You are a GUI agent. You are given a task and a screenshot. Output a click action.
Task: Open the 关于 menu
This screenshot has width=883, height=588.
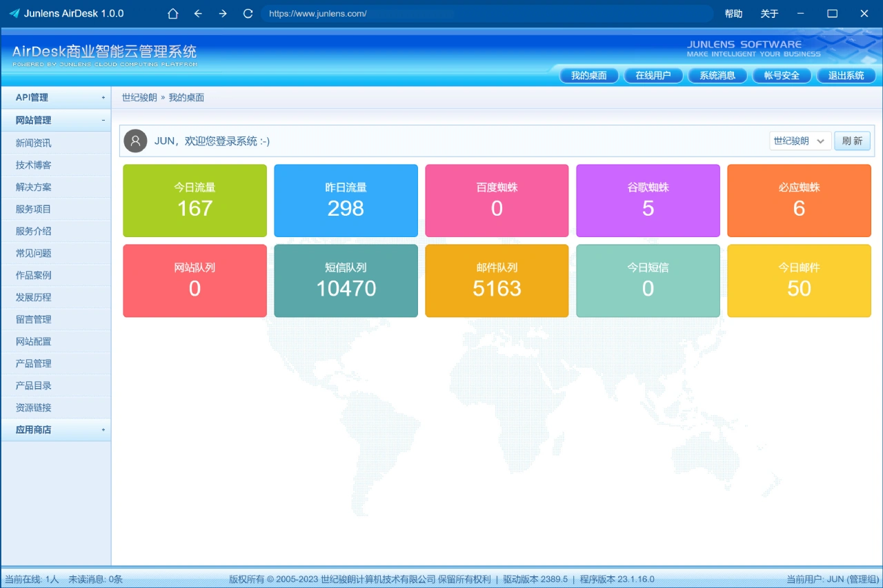769,14
